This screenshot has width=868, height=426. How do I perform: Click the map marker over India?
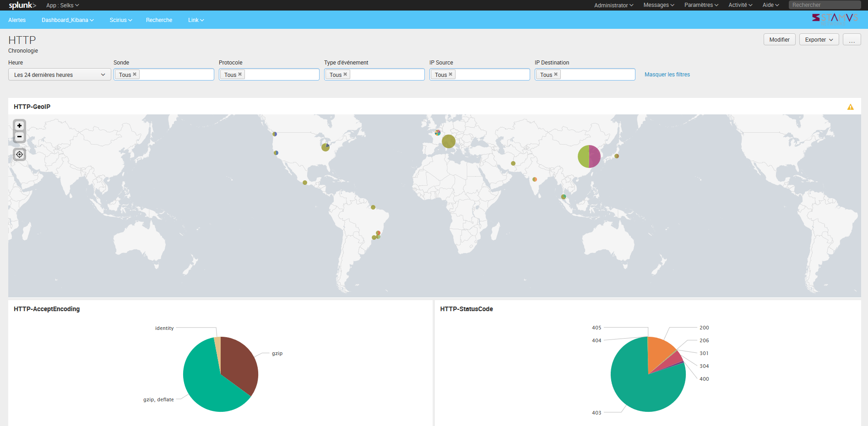coord(535,179)
